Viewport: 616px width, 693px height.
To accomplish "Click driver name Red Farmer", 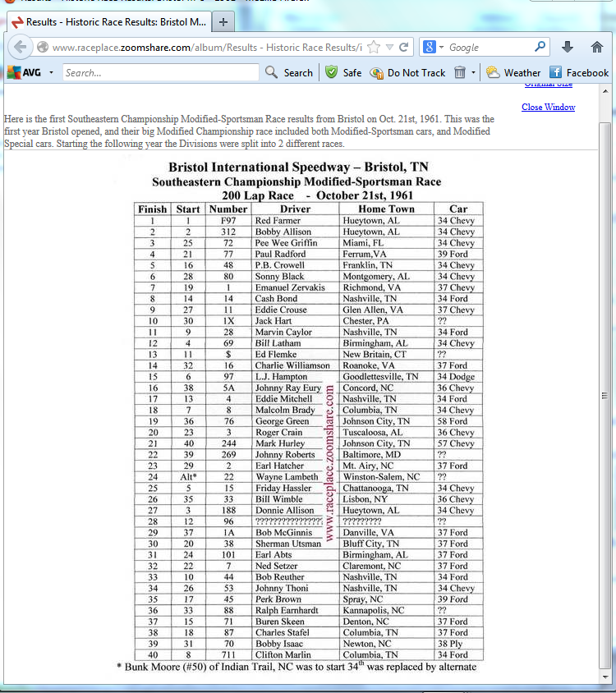I will (278, 221).
